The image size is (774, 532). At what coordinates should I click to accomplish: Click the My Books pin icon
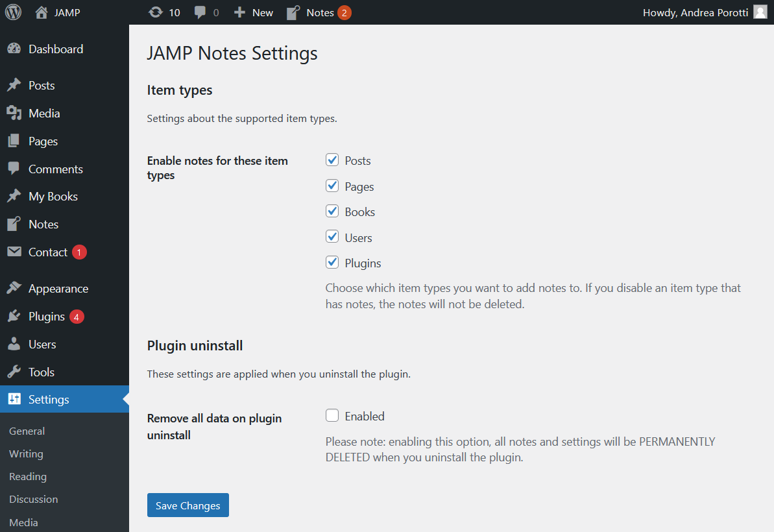14,196
